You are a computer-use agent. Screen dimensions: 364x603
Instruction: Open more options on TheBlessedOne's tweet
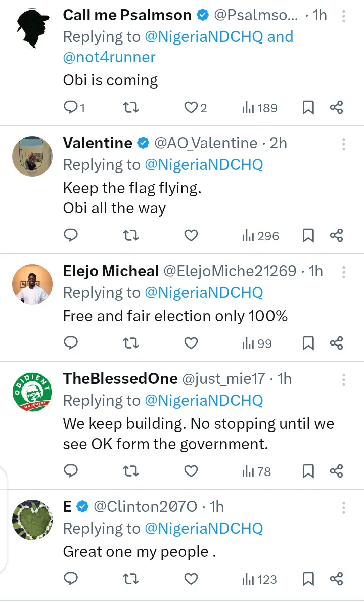point(343,379)
